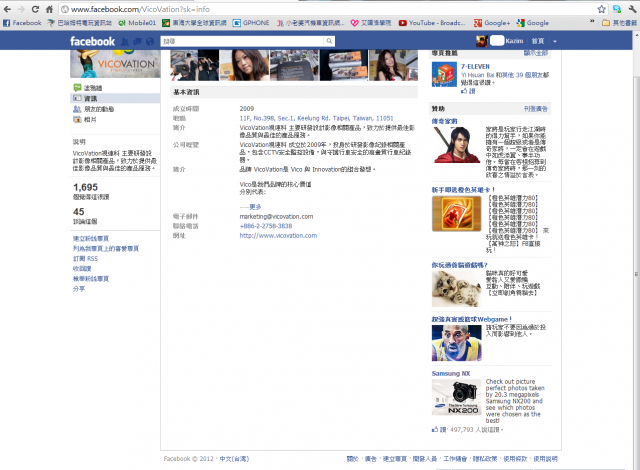Bookmark page with the star icon

[602, 9]
